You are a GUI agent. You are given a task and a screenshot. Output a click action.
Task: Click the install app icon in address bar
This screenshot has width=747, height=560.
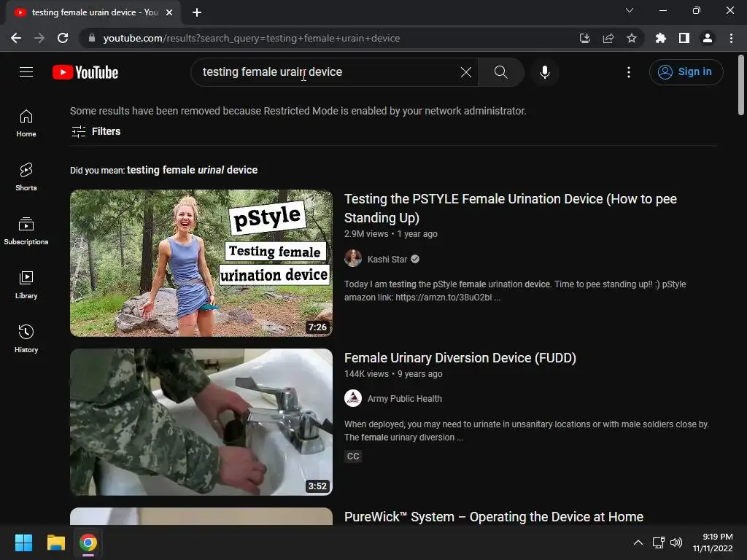click(584, 38)
